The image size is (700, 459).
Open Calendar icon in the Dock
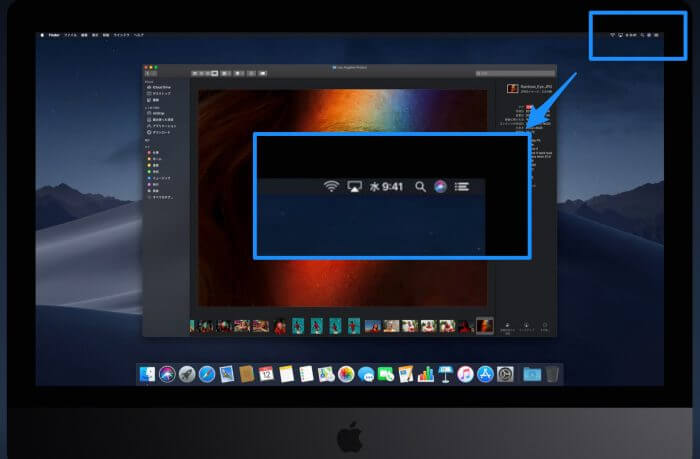point(267,374)
